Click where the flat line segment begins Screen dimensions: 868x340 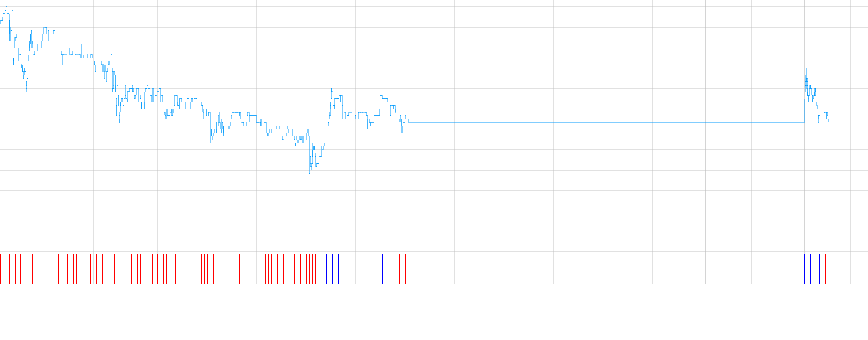409,123
